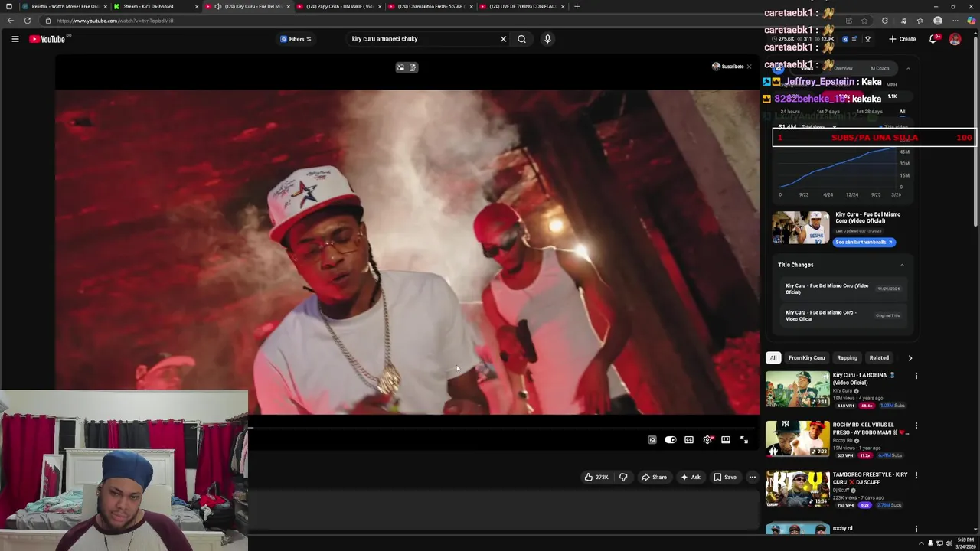This screenshot has width=980, height=551.
Task: Toggle closed captions in the player
Action: pos(689,440)
